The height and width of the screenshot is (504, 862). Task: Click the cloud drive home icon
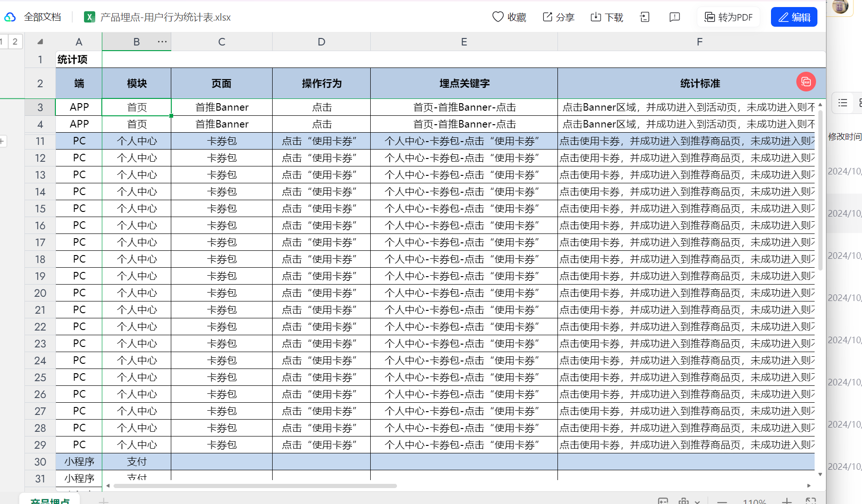(x=10, y=17)
